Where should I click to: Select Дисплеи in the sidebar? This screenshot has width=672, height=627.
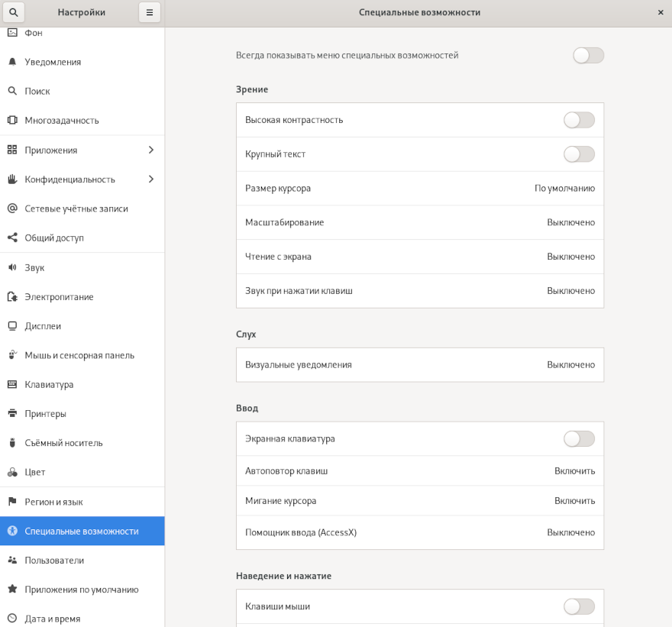click(x=43, y=326)
